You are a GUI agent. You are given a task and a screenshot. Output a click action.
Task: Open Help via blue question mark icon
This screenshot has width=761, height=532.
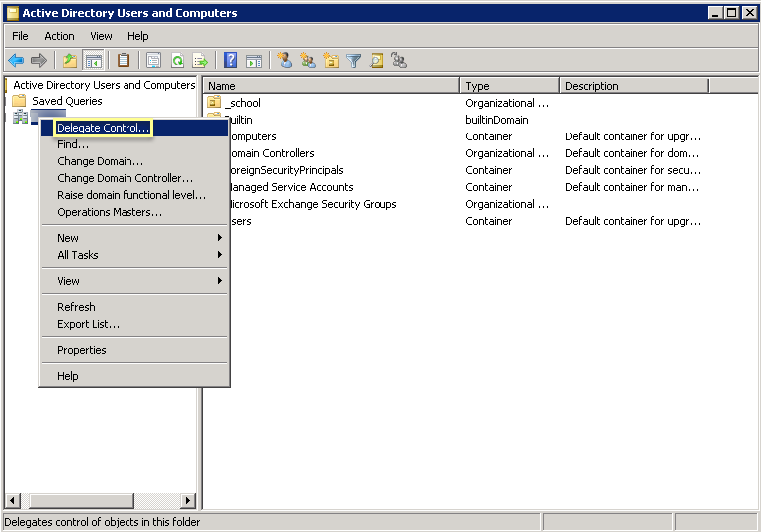(230, 60)
